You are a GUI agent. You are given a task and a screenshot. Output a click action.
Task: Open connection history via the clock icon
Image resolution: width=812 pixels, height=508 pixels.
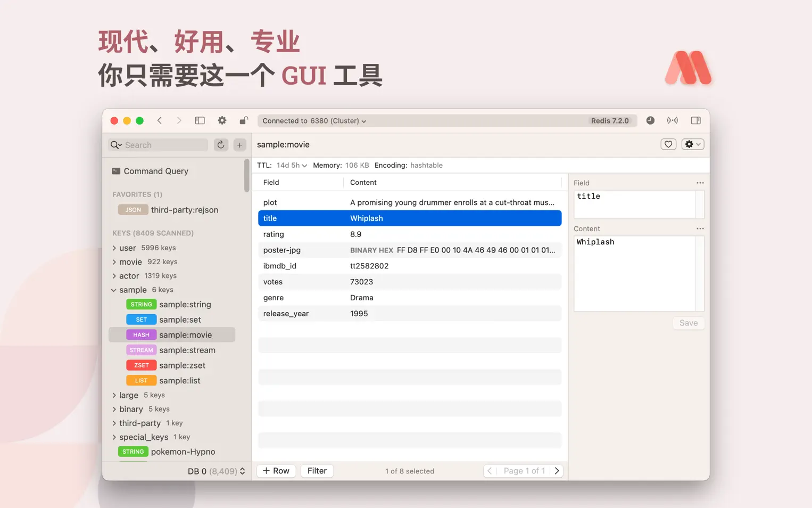650,120
